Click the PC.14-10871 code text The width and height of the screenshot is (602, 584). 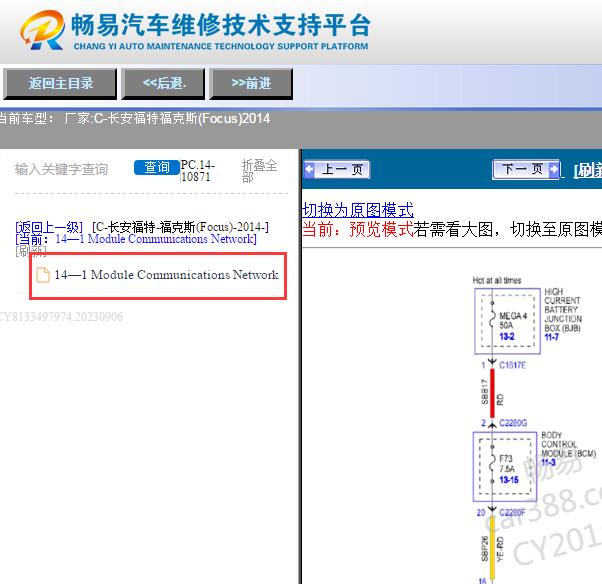198,171
